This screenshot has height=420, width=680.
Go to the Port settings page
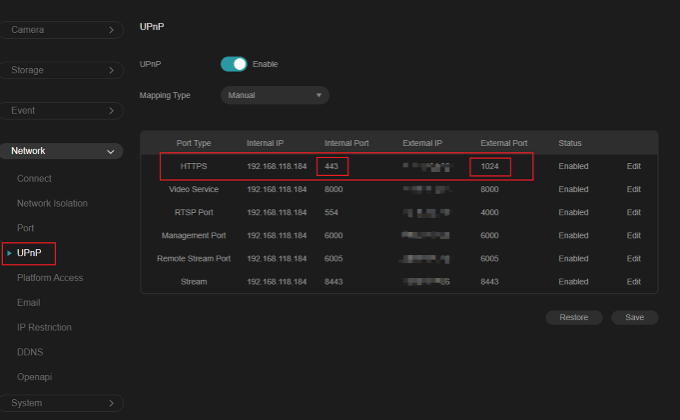click(x=27, y=228)
